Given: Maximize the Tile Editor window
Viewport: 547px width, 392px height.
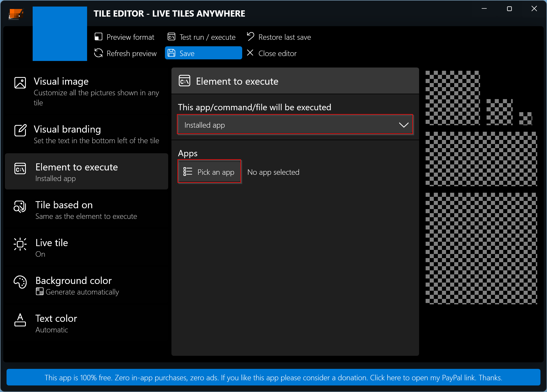Looking at the screenshot, I should (509, 9).
